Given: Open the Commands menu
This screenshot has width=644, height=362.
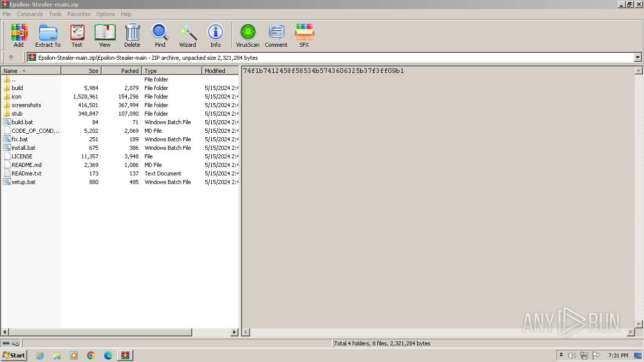Looking at the screenshot, I should coord(30,14).
